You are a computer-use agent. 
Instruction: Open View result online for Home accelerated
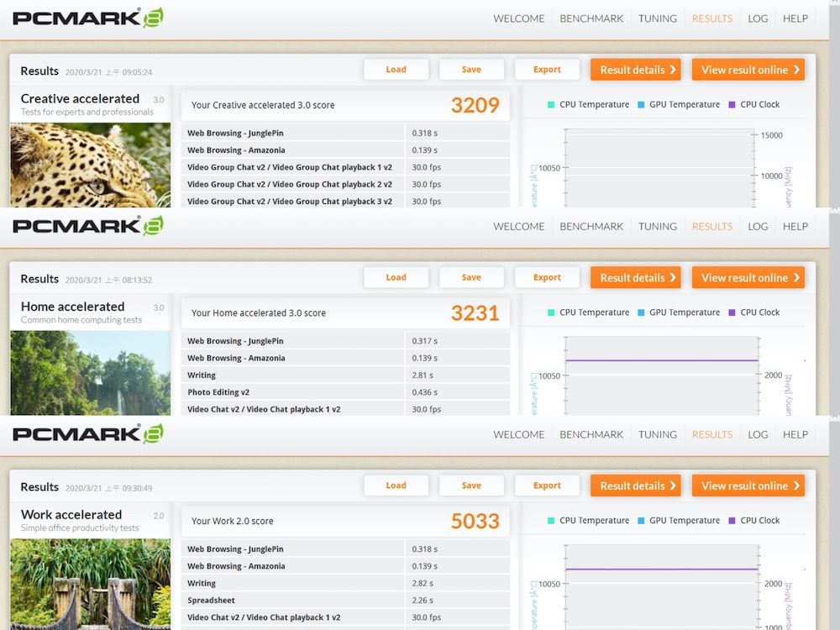[x=748, y=278]
